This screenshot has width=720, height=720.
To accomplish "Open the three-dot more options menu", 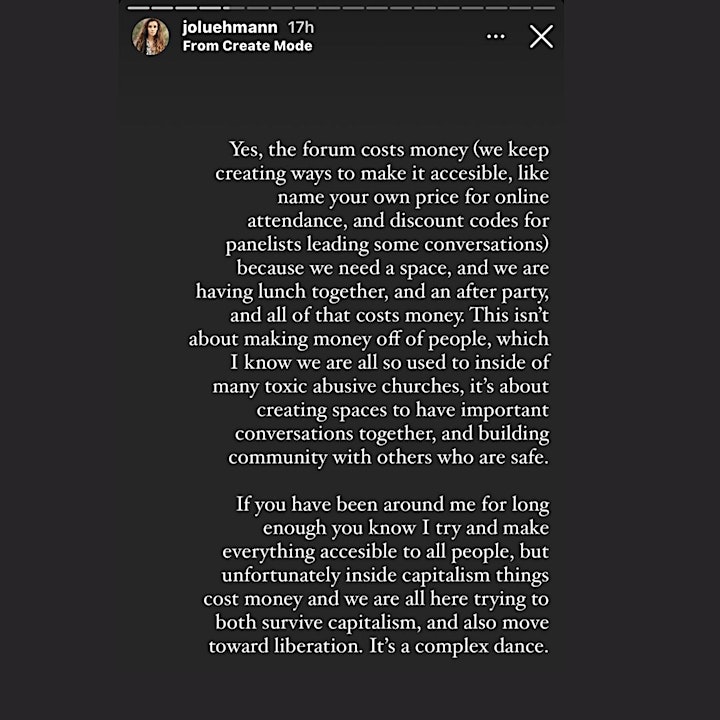I will (x=495, y=36).
